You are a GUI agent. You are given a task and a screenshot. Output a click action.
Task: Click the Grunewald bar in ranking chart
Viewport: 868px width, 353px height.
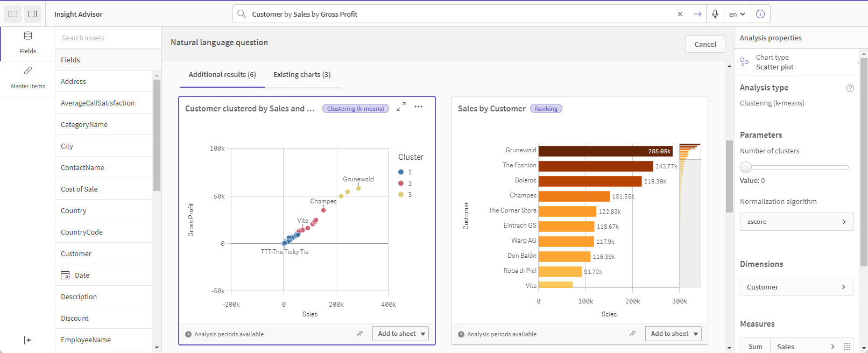click(605, 151)
